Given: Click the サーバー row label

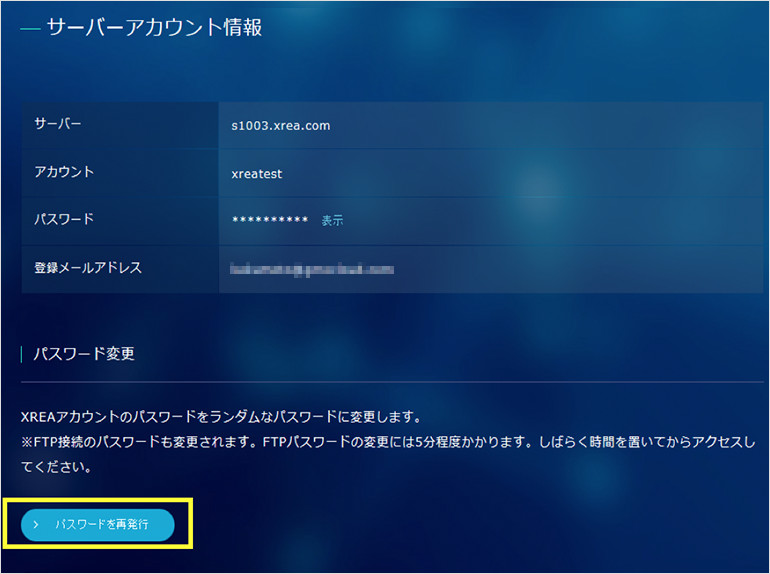Looking at the screenshot, I should point(58,125).
